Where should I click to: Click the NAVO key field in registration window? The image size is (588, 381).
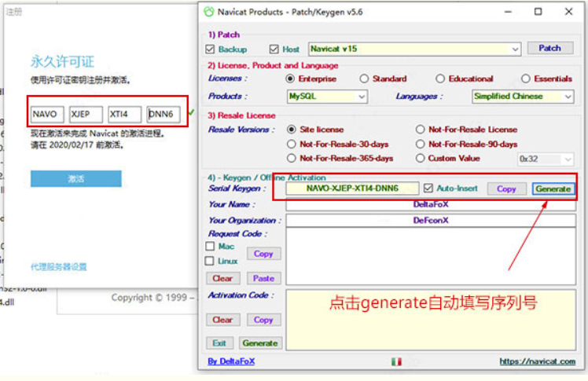[47, 114]
